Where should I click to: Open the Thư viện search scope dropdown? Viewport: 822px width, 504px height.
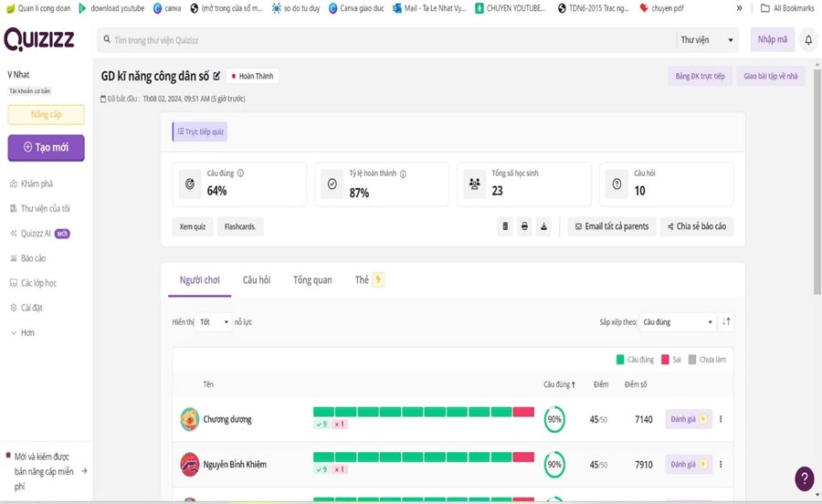[x=707, y=40]
